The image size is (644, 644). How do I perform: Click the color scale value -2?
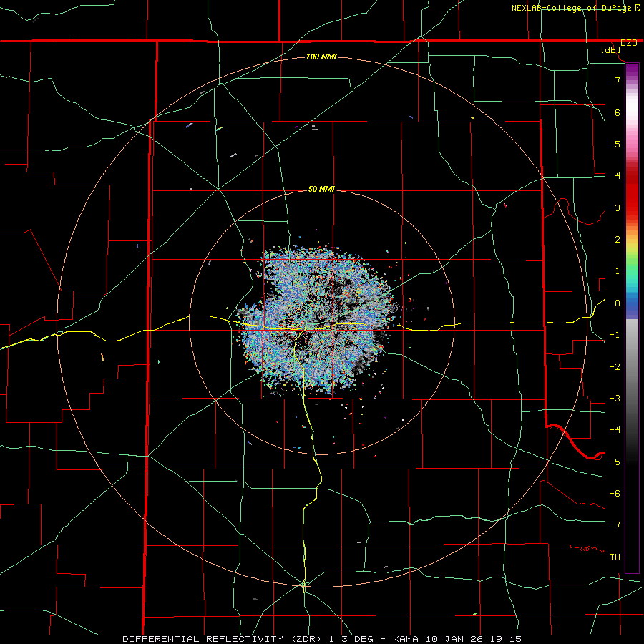pos(615,367)
